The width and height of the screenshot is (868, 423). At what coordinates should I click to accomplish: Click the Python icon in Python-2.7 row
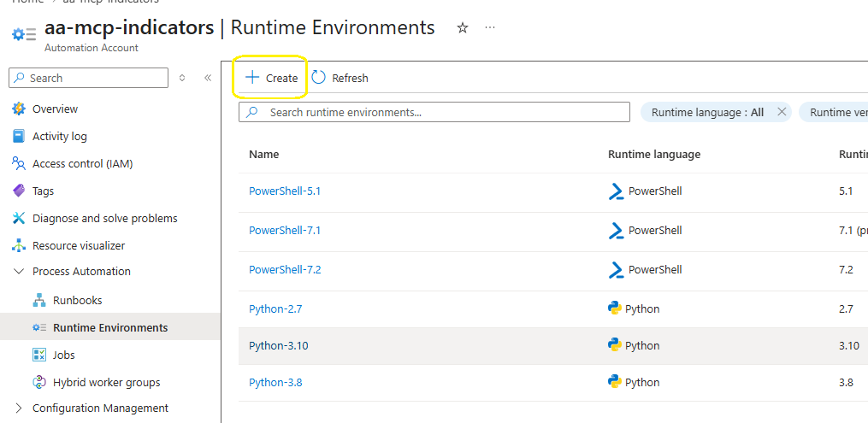(615, 308)
